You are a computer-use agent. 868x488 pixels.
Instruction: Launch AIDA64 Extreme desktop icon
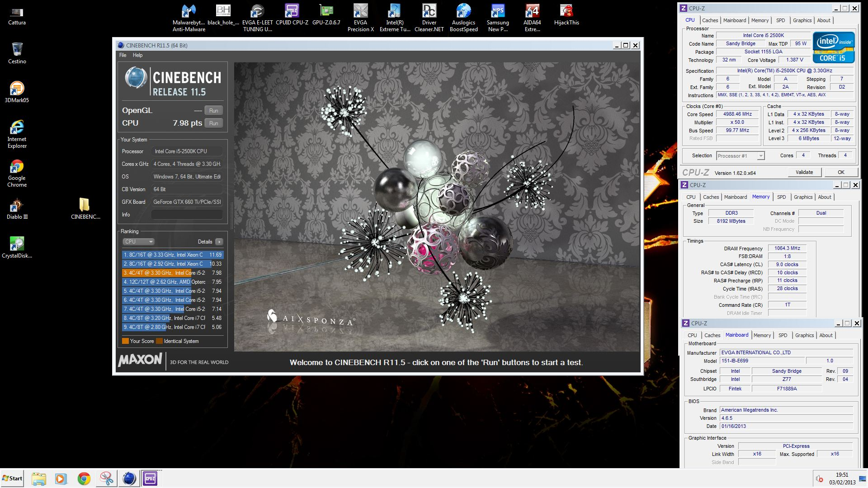532,18
